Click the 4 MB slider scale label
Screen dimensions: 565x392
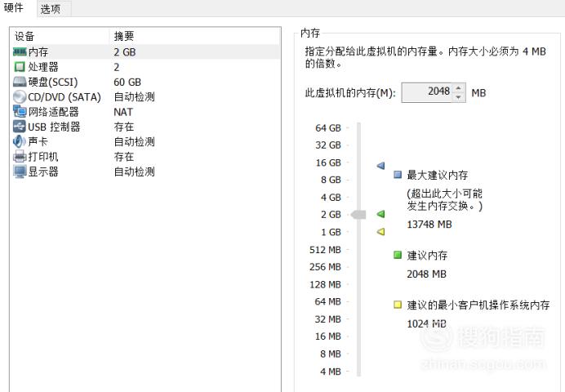(331, 372)
